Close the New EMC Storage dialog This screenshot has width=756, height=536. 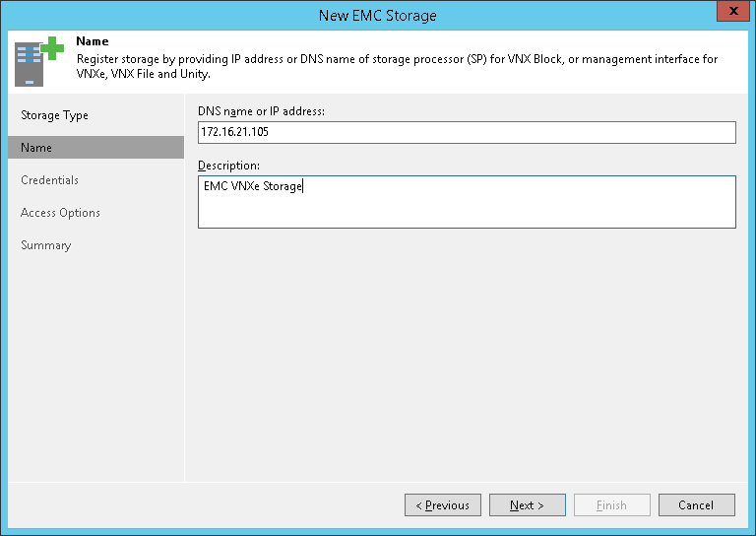(728, 13)
